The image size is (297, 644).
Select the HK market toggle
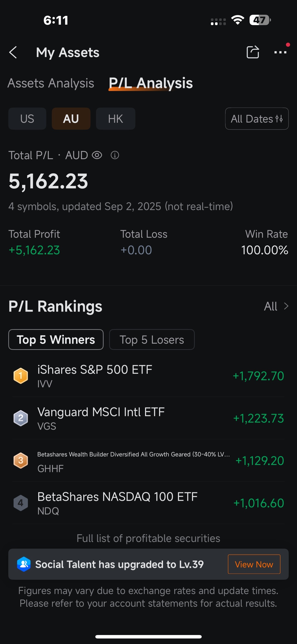[116, 119]
